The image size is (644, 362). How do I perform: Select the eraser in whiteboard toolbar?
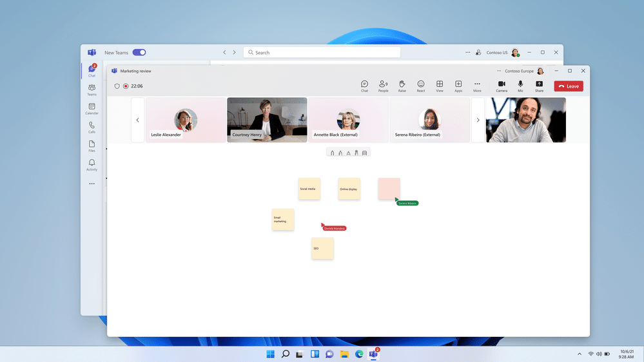[364, 153]
